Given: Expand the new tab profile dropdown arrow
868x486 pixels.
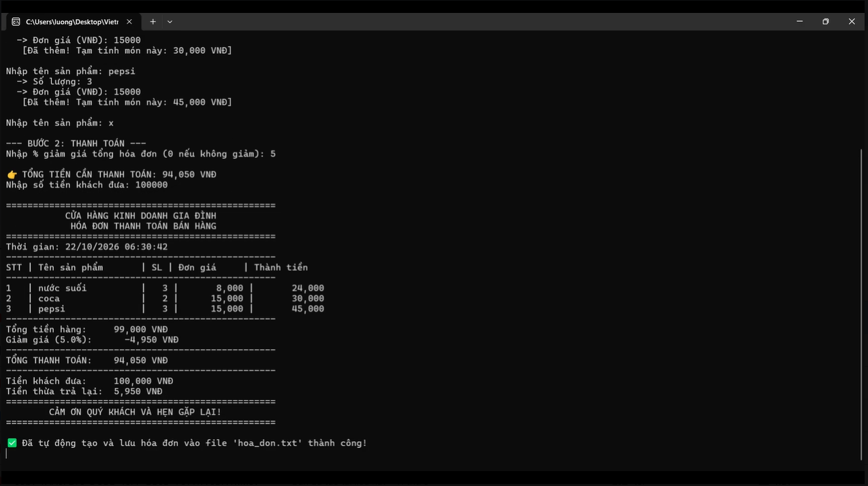Looking at the screenshot, I should click(170, 22).
